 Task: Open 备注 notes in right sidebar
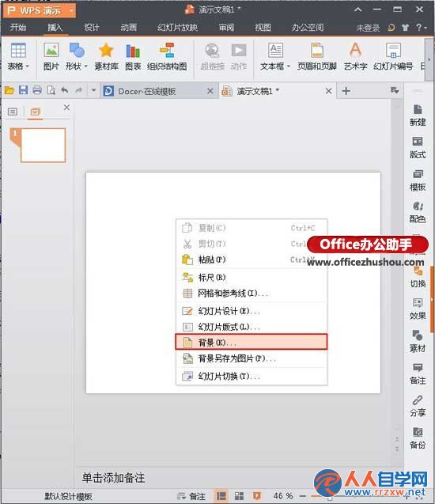click(x=418, y=373)
